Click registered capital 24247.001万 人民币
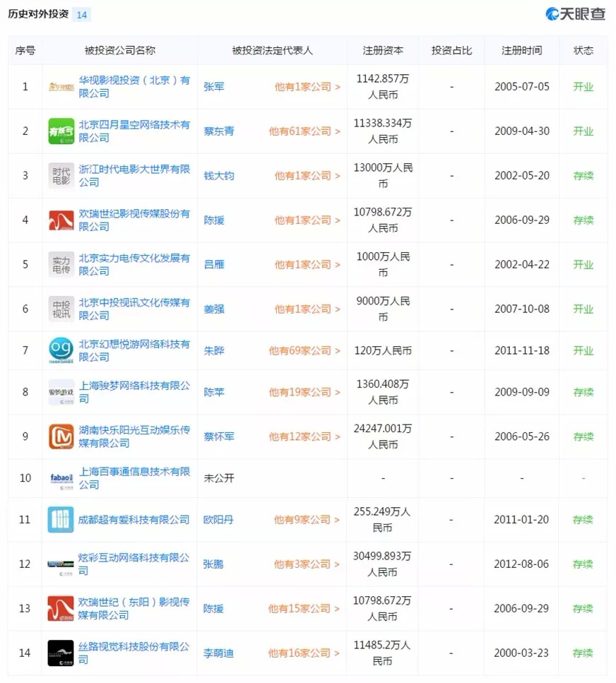 (383, 436)
